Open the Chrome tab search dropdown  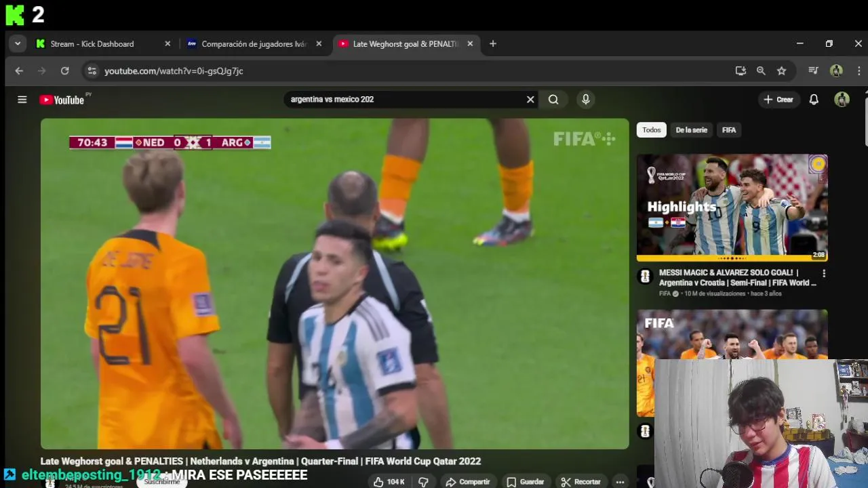tap(18, 43)
